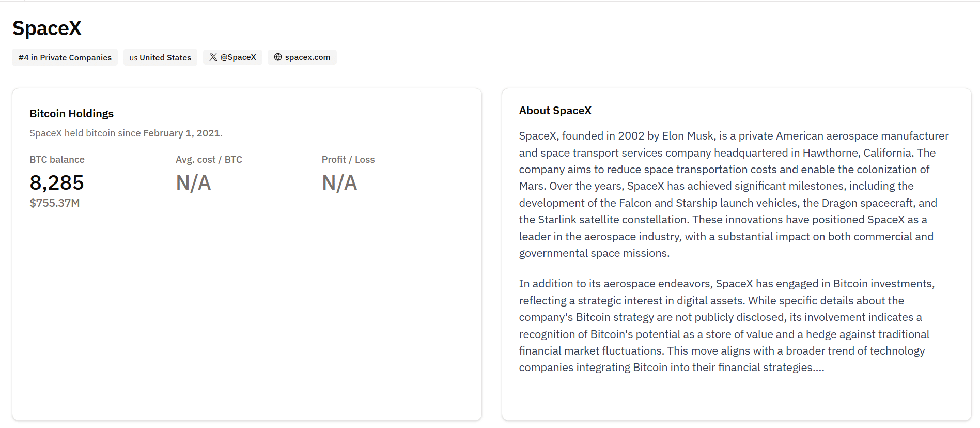This screenshot has height=428, width=980.
Task: Click the 'February 1, 2021' holding date
Action: (x=181, y=133)
